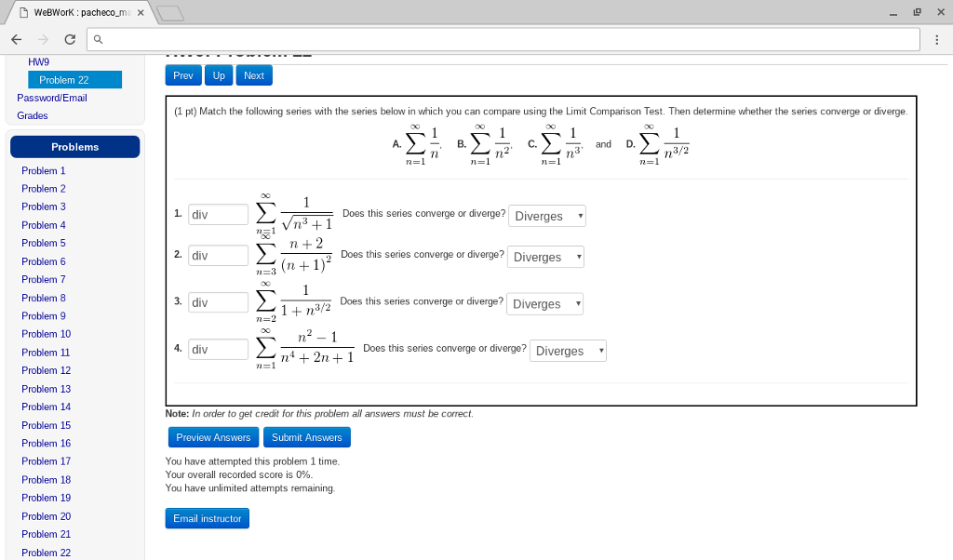The width and height of the screenshot is (953, 560).
Task: Open the convergence dropdown for series 2
Action: click(545, 257)
